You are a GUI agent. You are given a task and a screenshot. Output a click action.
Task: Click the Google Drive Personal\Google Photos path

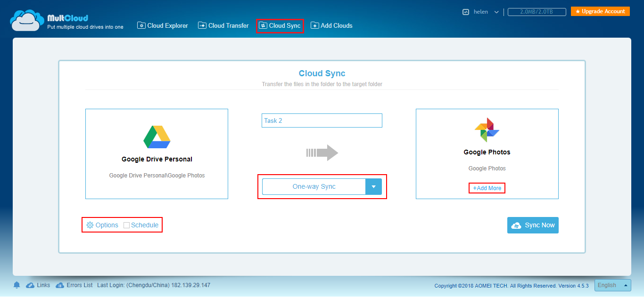(x=157, y=175)
